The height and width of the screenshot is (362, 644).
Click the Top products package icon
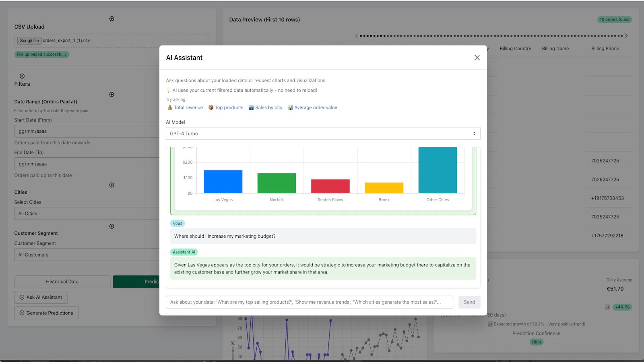tap(211, 107)
